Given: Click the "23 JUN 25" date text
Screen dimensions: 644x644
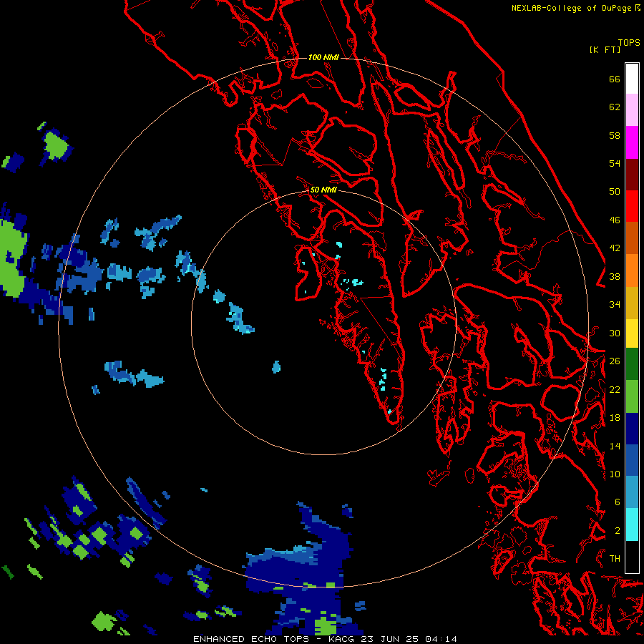Looking at the screenshot, I should (x=390, y=639).
